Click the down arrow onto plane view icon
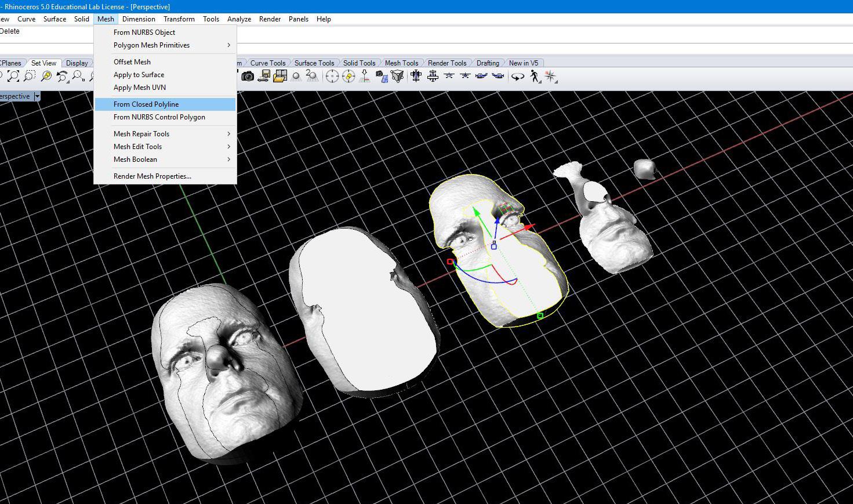 [365, 76]
